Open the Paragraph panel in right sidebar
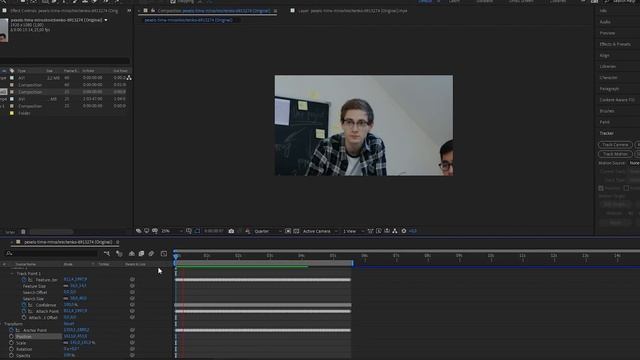 pyautogui.click(x=609, y=89)
